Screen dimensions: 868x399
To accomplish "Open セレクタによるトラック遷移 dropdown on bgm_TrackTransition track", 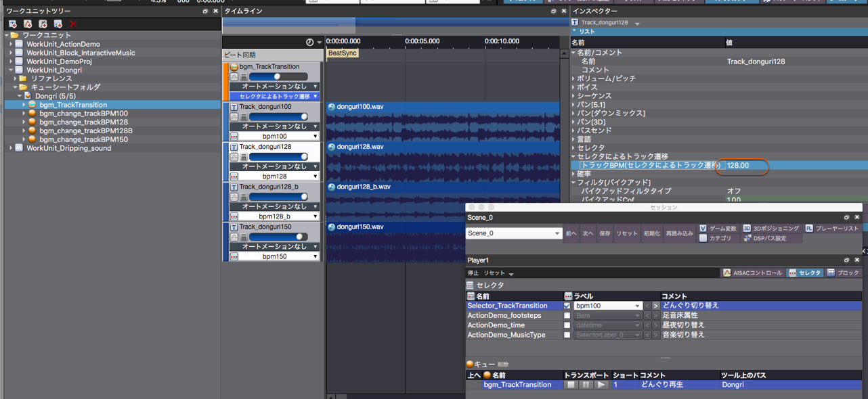I will [x=274, y=97].
